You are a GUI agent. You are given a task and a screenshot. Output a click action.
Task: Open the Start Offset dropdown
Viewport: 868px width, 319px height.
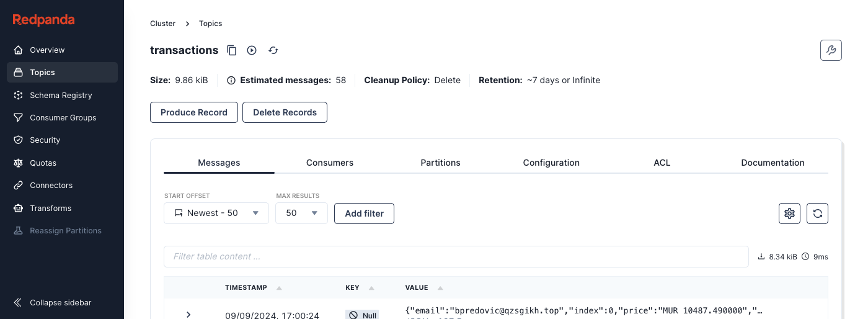(x=216, y=213)
